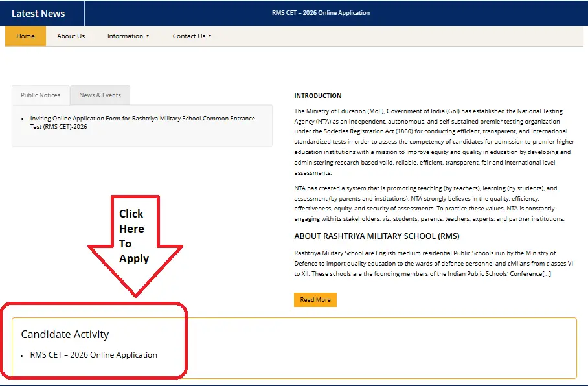
Task: Select the Candidate Activity heading
Action: [65, 334]
